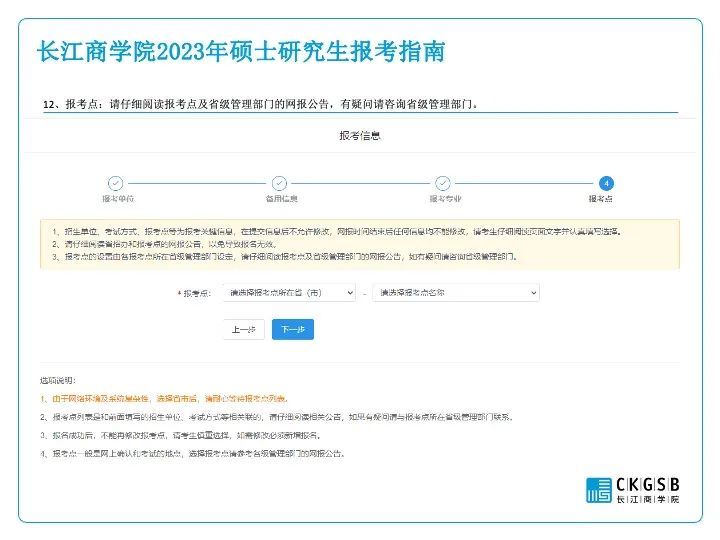Click the orange note about 由于网络环境
The height and width of the screenshot is (540, 720).
164,399
